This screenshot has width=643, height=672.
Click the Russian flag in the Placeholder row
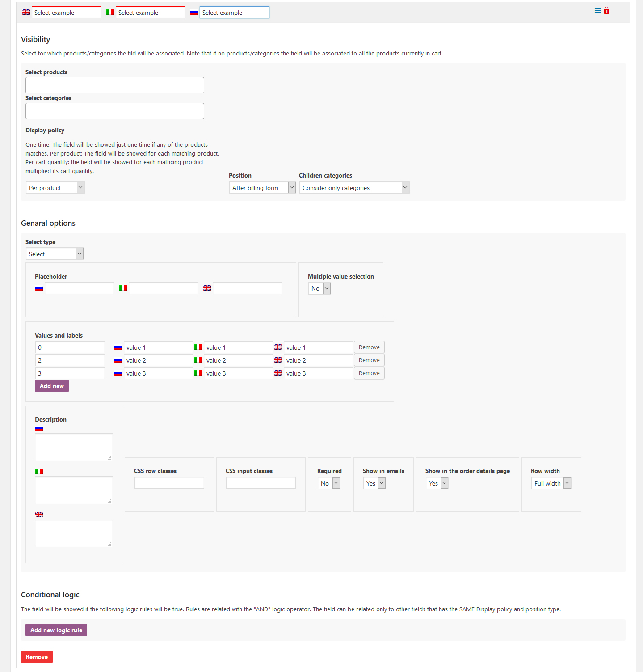39,288
